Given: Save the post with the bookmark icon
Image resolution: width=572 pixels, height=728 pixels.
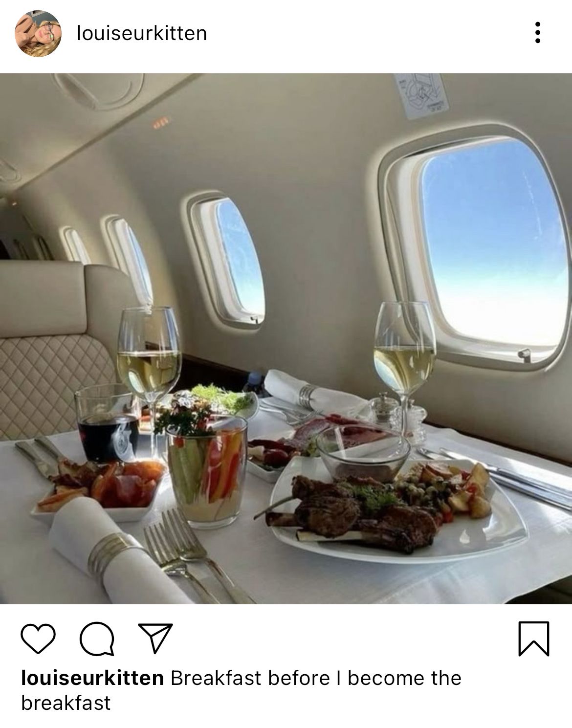Looking at the screenshot, I should pos(534,639).
